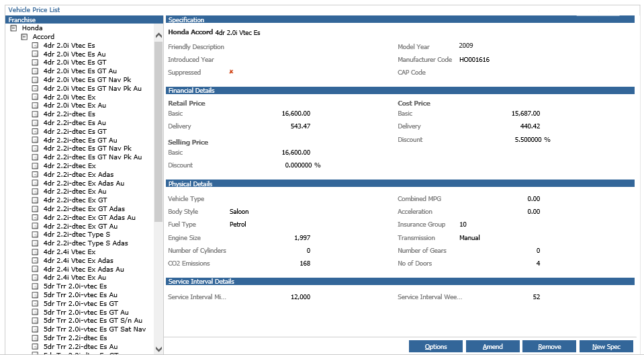Select 4dr 2.2i-dtec Ex GT Adas
The width and height of the screenshot is (644, 355).
84,209
